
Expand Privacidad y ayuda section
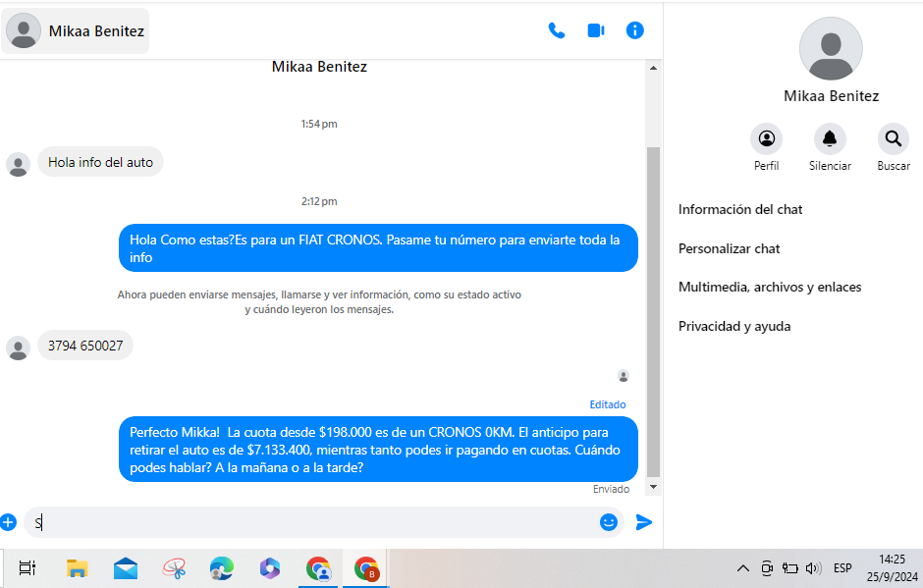point(734,326)
